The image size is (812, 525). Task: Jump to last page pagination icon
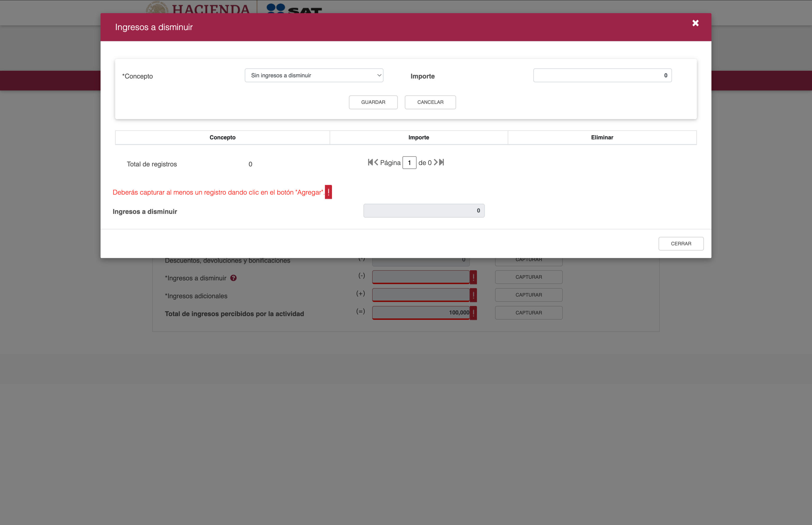442,162
